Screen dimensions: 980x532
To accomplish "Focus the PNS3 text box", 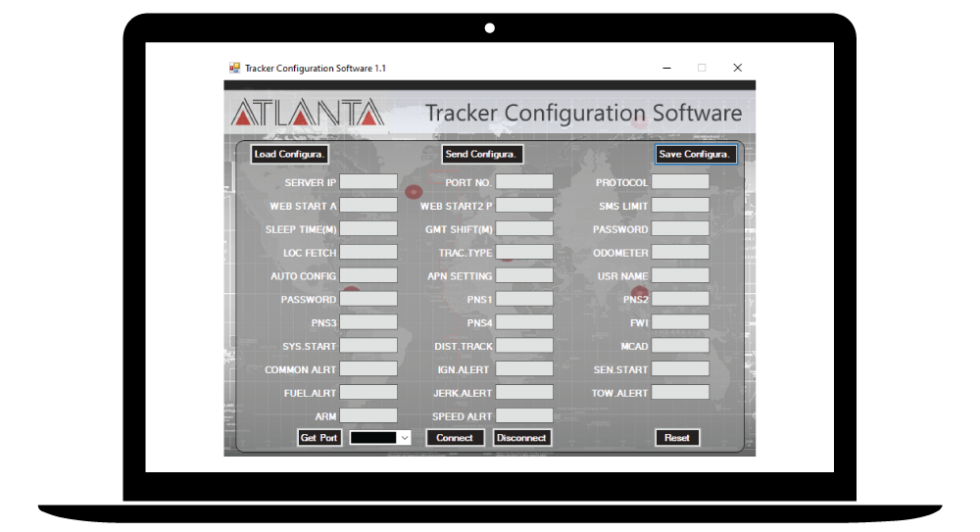I will (368, 322).
